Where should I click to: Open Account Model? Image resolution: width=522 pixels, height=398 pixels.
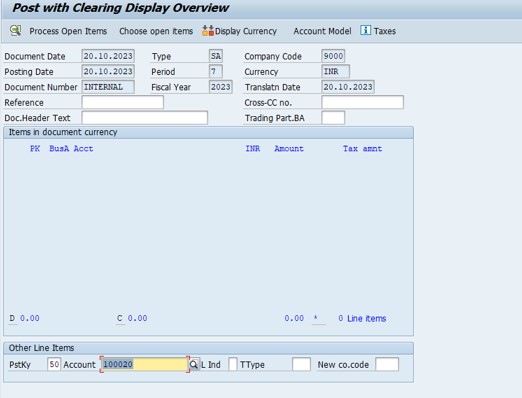(x=322, y=31)
